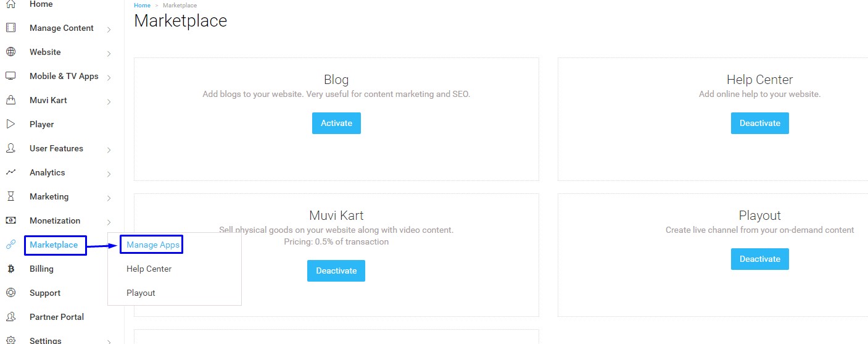Deactivate the Playout app
This screenshot has width=868, height=344.
[759, 259]
